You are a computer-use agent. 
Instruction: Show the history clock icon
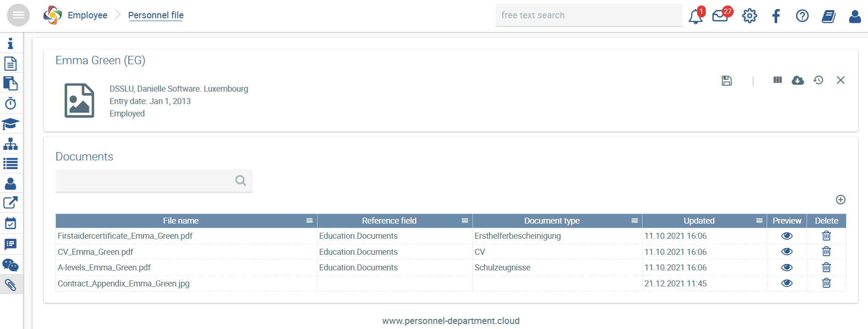819,80
